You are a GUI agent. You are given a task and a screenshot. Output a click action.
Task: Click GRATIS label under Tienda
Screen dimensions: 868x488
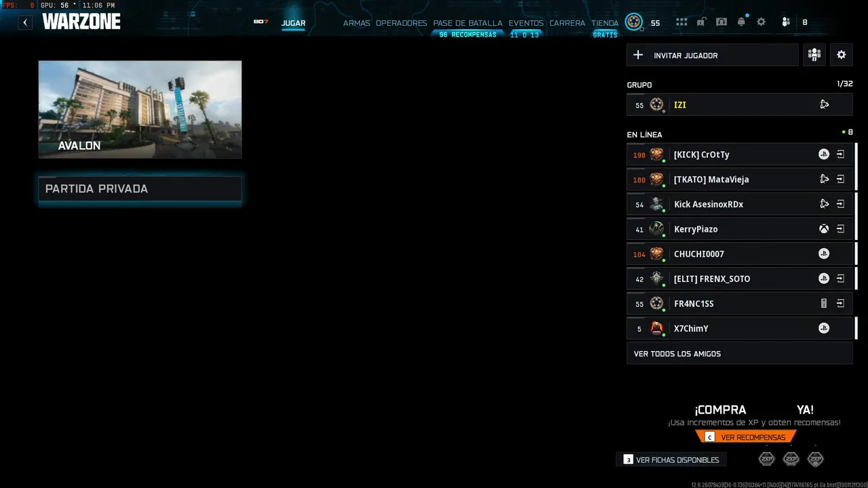pos(605,35)
